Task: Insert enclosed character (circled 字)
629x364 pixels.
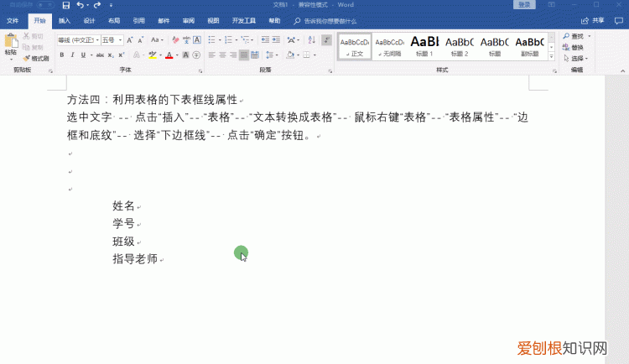Action: [196, 55]
